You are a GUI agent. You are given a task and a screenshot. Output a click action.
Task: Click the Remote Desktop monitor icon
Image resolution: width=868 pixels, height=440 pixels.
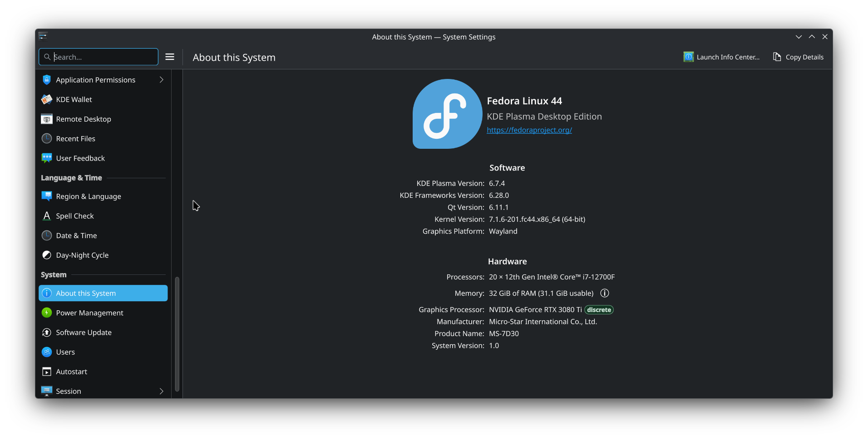[x=47, y=119]
